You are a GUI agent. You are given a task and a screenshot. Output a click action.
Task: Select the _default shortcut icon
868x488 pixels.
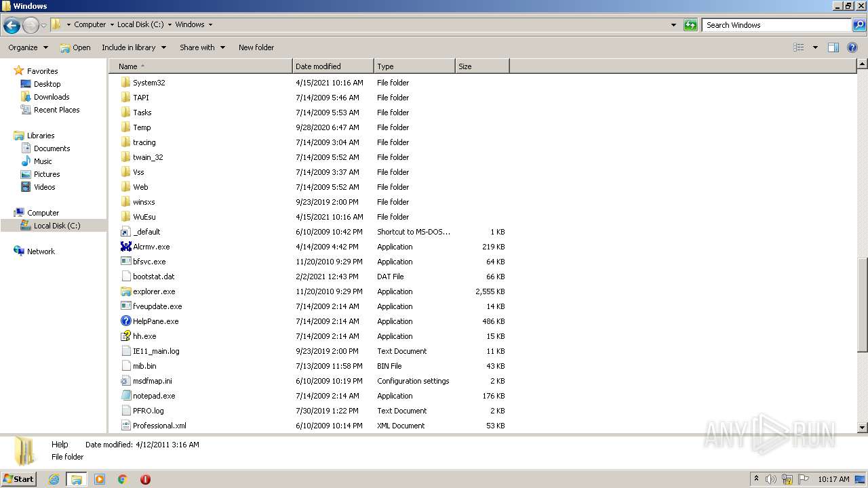[x=125, y=232]
